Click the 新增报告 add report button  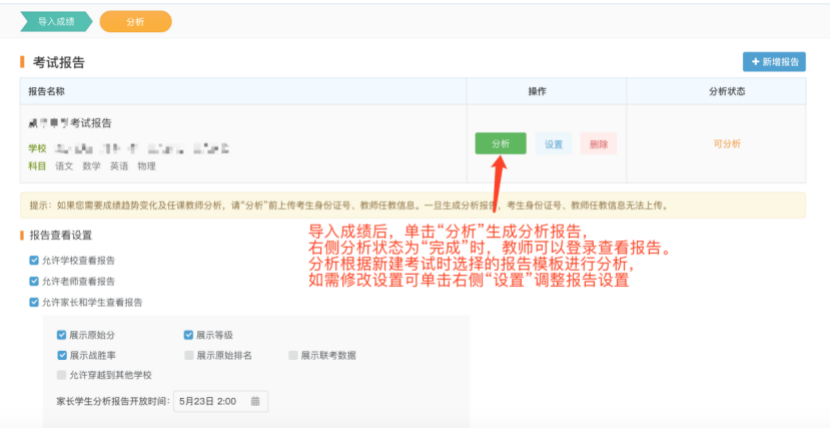click(x=773, y=62)
